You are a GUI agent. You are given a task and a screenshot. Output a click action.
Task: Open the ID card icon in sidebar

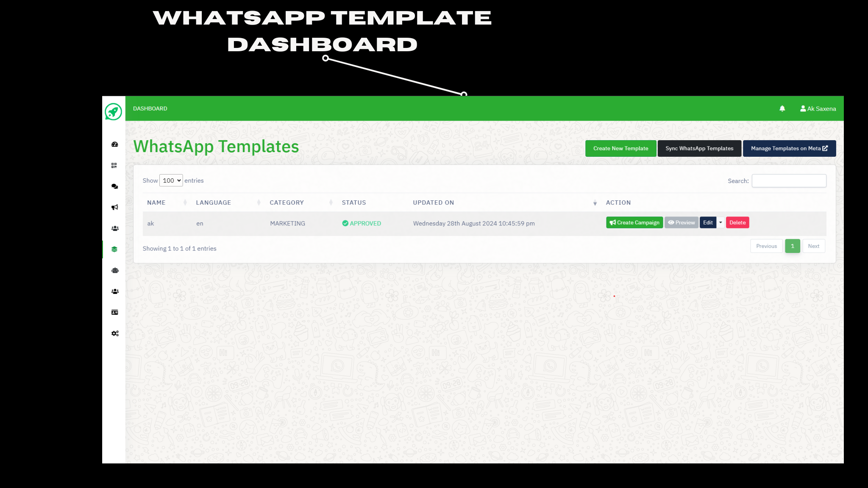pyautogui.click(x=114, y=312)
